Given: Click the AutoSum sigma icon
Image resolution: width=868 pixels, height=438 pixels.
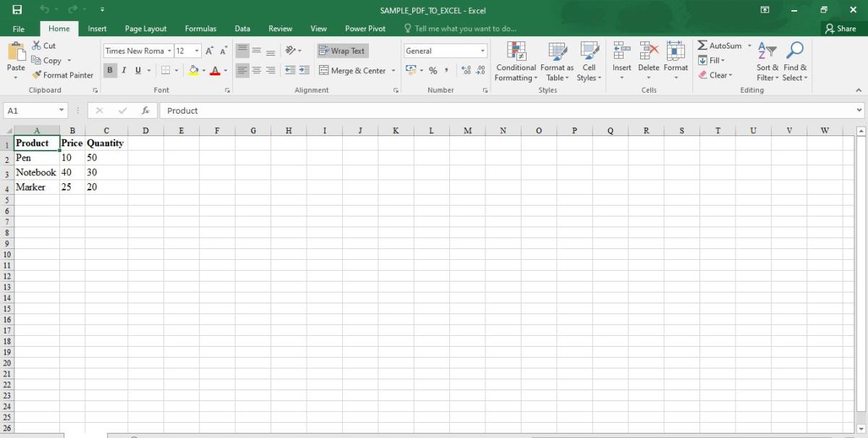Looking at the screenshot, I should pos(702,46).
